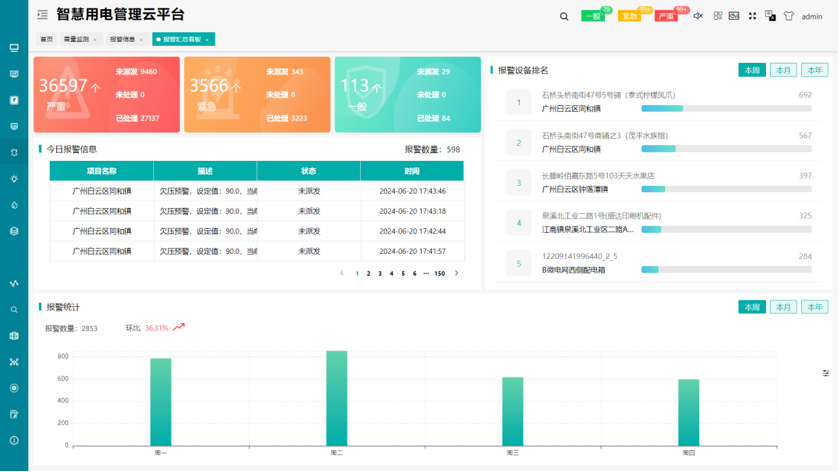Open the yellow 紧急 alarm badge
839x472 pixels.
point(630,16)
